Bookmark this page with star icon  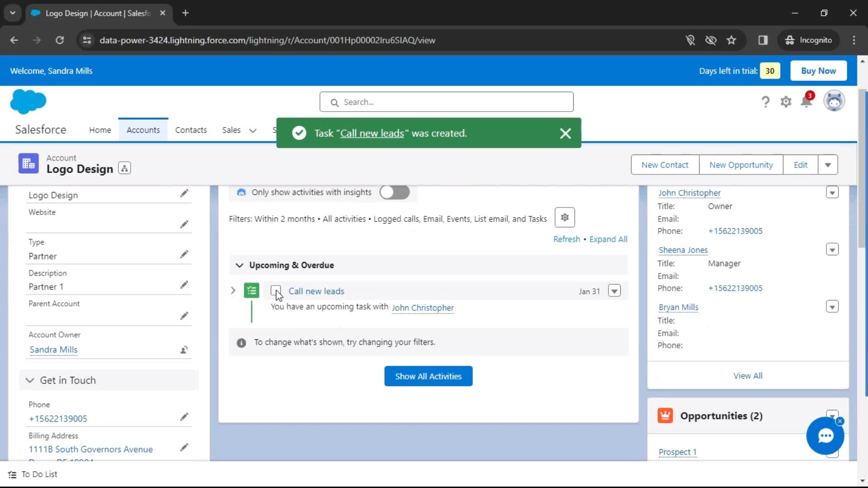[731, 40]
